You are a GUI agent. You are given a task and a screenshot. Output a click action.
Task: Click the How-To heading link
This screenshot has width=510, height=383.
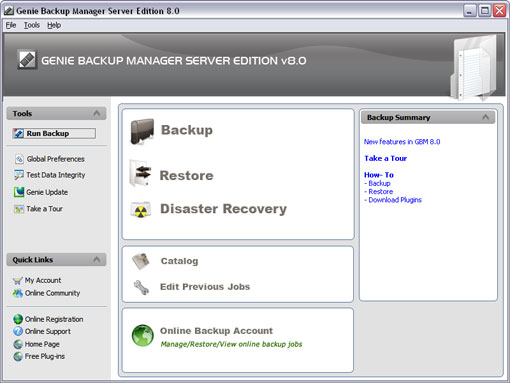379,175
